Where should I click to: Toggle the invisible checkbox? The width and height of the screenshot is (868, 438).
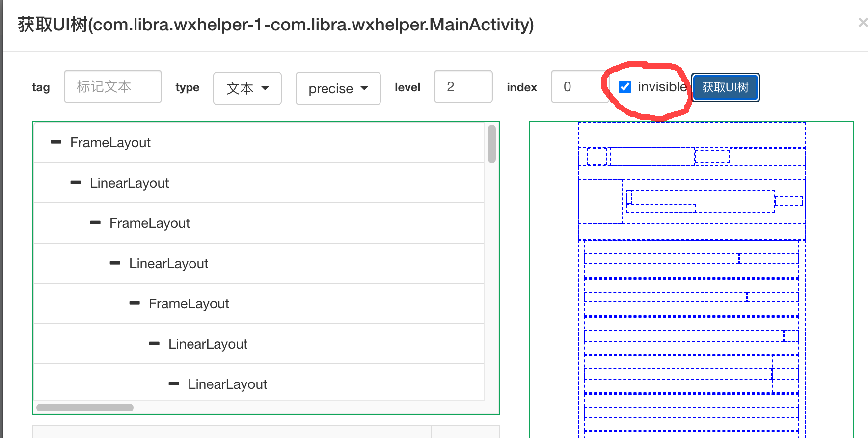point(625,87)
